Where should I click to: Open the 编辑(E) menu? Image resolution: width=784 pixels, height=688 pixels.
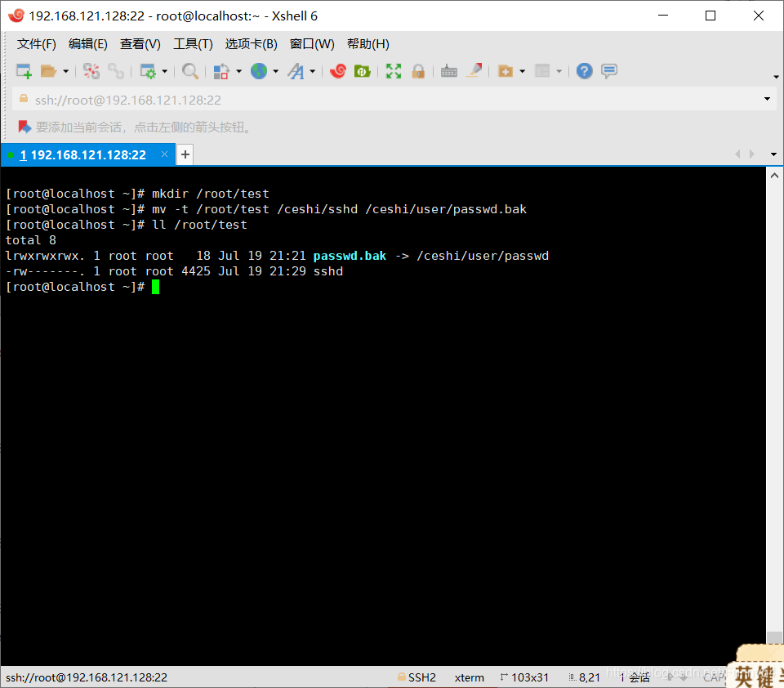88,44
